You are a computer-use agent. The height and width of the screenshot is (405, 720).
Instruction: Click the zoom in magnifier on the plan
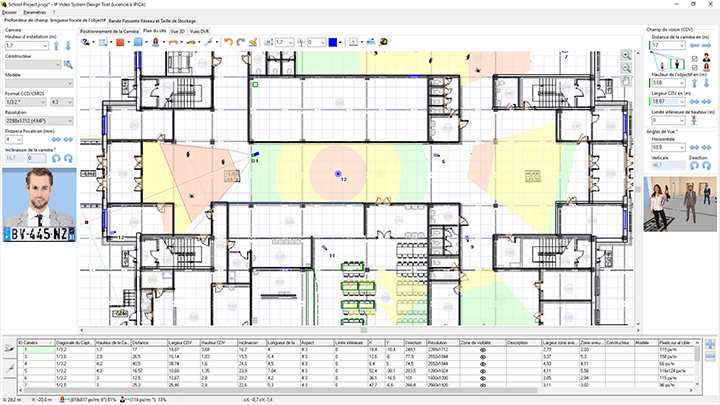point(626,54)
